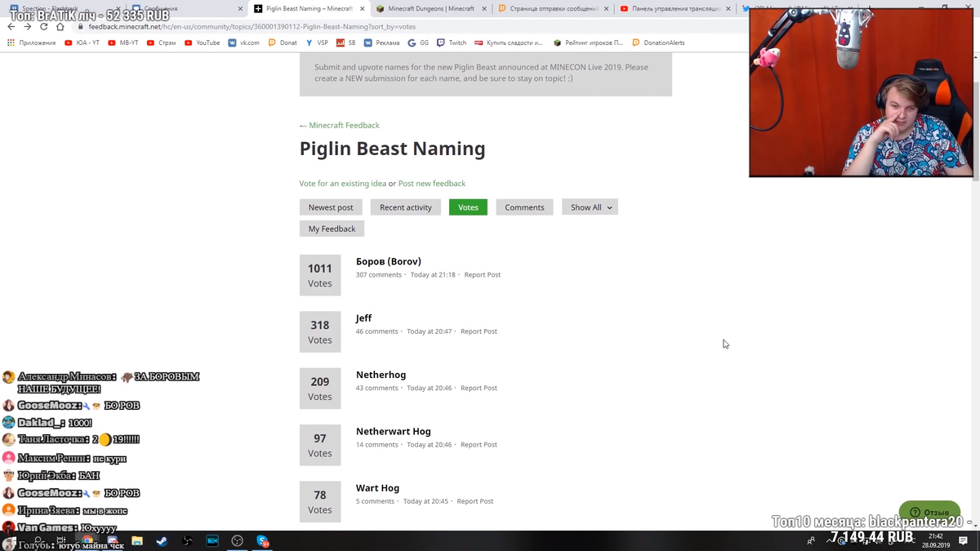Image resolution: width=980 pixels, height=551 pixels.
Task: Click the "43 comments" text
Action: (377, 388)
